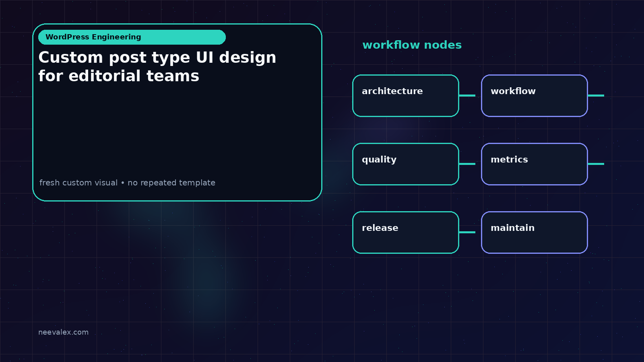
Task: Select the architecture node
Action: 406,96
